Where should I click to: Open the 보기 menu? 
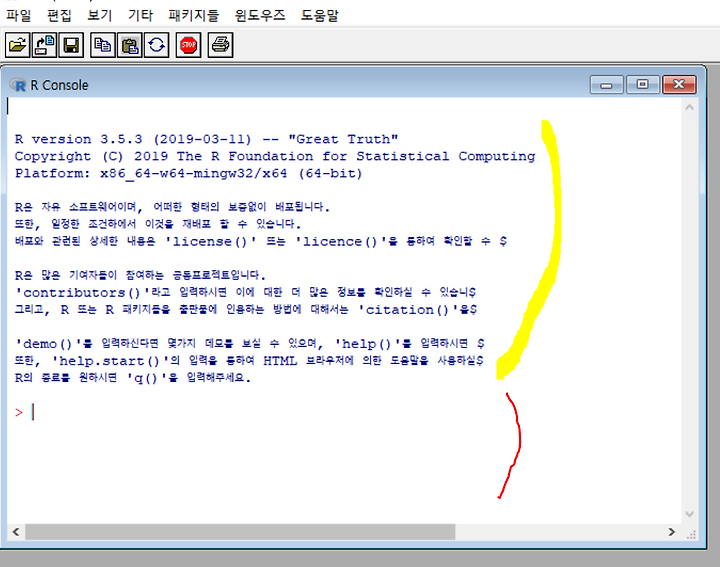click(100, 16)
